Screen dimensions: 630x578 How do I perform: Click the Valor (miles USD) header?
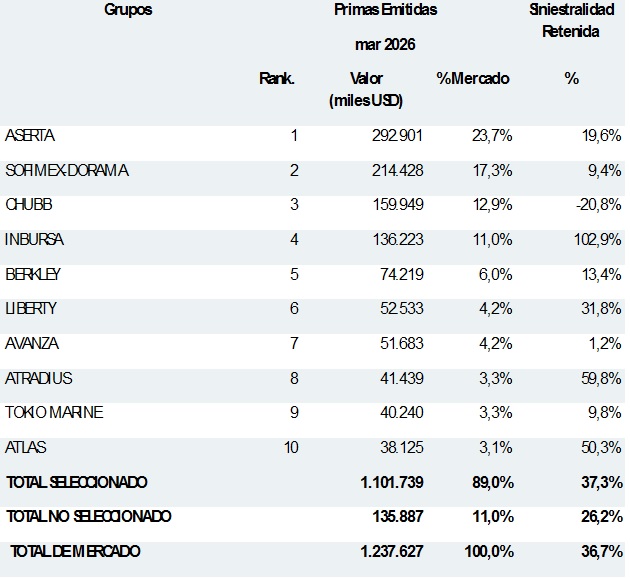[366, 90]
